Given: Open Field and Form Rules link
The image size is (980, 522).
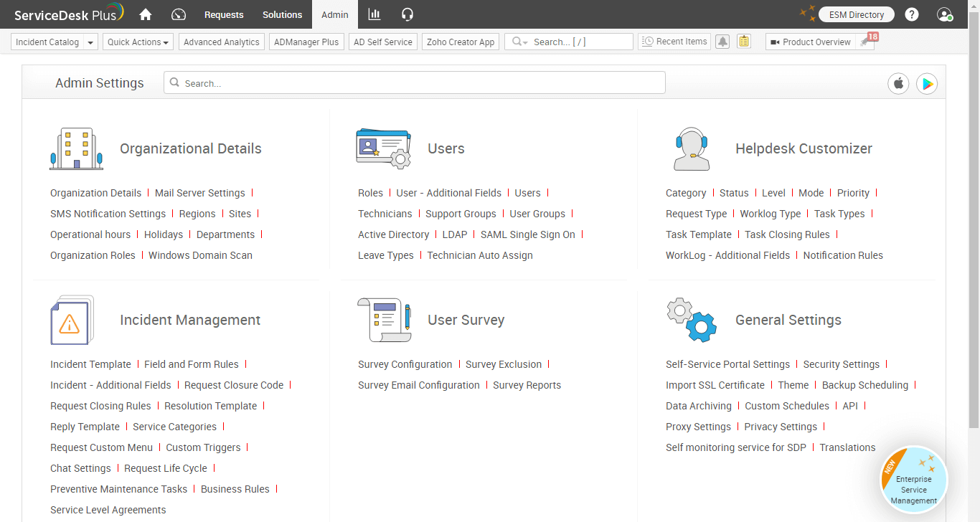Looking at the screenshot, I should (192, 364).
